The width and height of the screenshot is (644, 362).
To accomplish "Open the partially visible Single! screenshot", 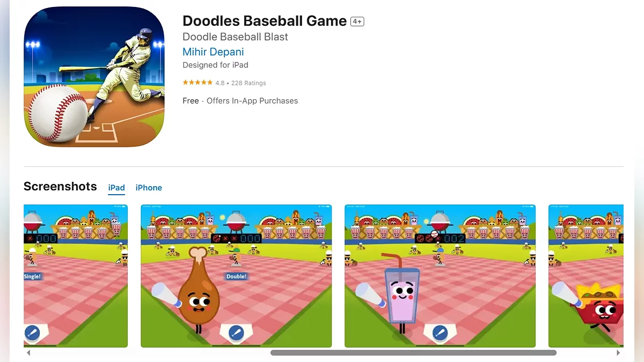I will click(x=76, y=276).
